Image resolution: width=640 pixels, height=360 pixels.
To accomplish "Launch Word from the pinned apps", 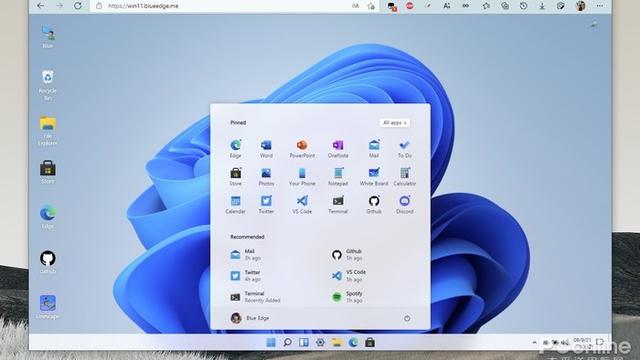I will 266,148.
